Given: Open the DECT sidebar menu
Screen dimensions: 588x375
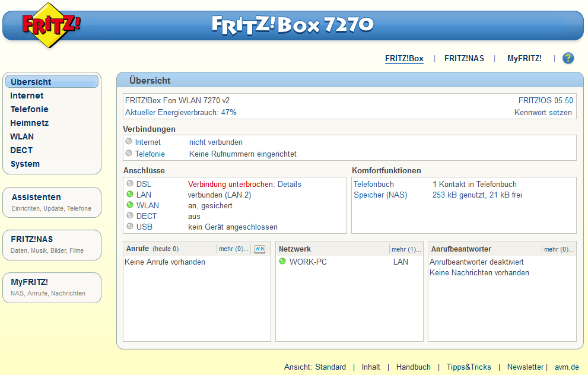Looking at the screenshot, I should point(21,150).
